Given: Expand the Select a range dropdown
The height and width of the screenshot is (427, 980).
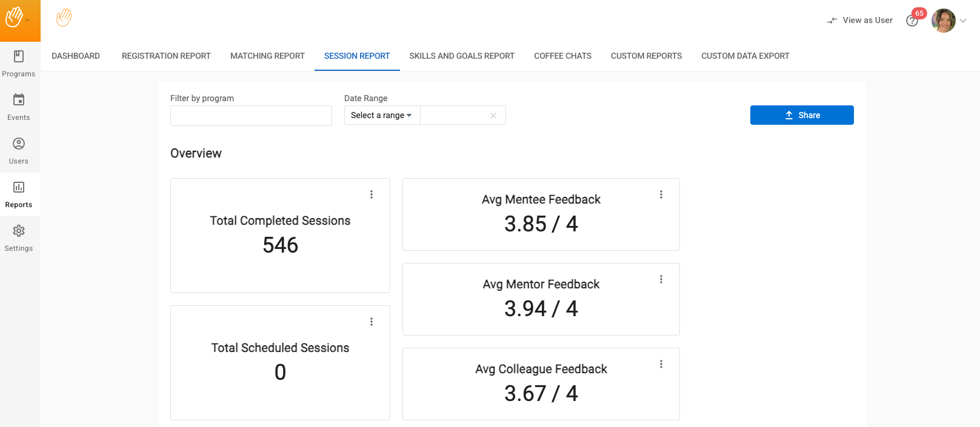Looking at the screenshot, I should coord(382,116).
